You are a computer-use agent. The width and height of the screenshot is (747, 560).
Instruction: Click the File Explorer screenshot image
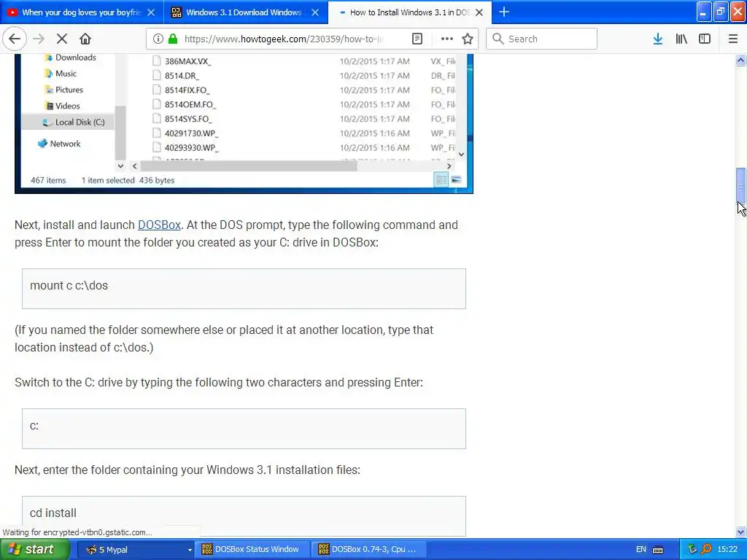[x=244, y=123]
